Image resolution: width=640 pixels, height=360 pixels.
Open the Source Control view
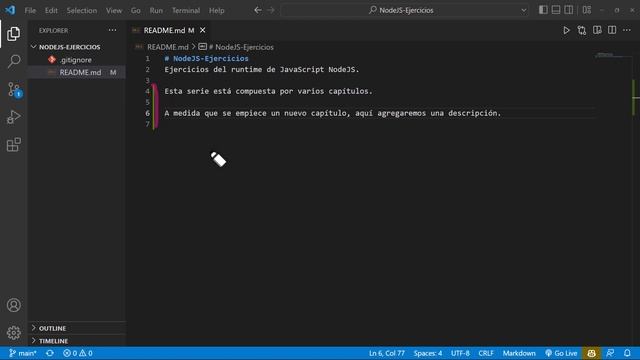point(13,89)
